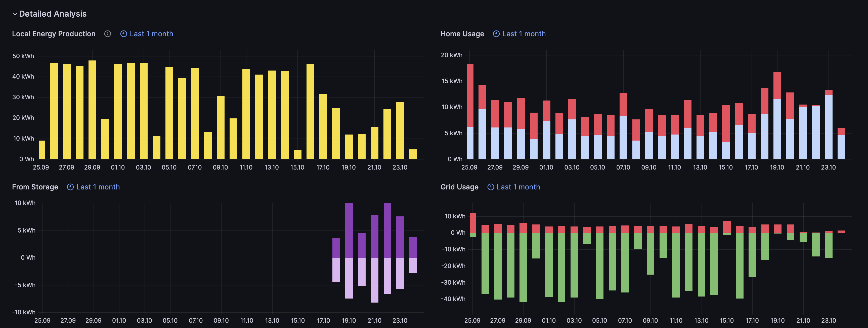
Task: Click first red-blue bar in Home Usage
Action: pyautogui.click(x=470, y=111)
